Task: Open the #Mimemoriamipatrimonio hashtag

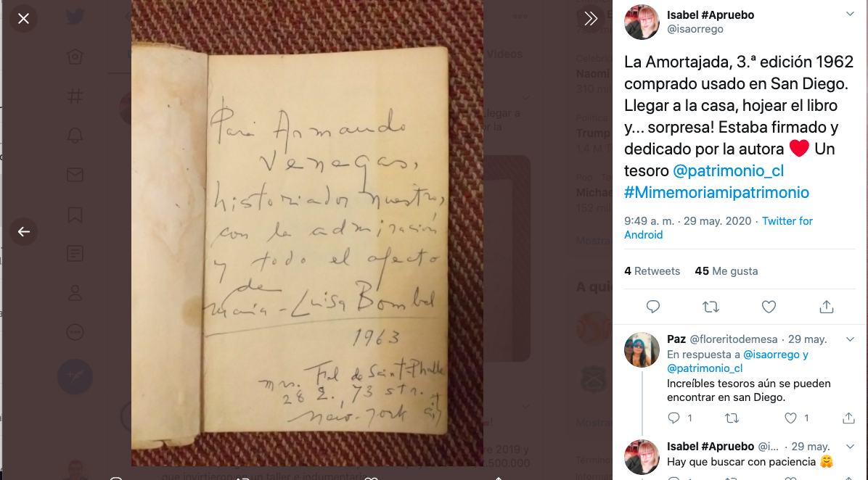Action: click(716, 192)
